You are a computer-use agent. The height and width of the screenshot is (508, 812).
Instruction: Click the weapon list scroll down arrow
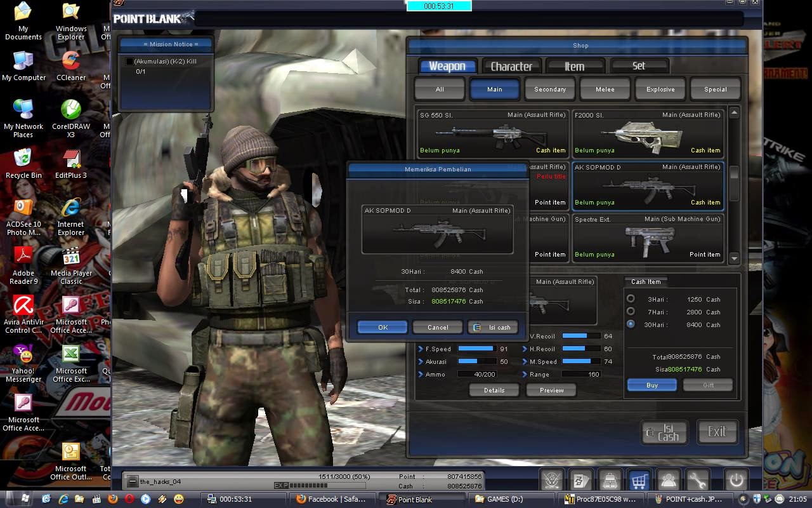[x=735, y=258]
